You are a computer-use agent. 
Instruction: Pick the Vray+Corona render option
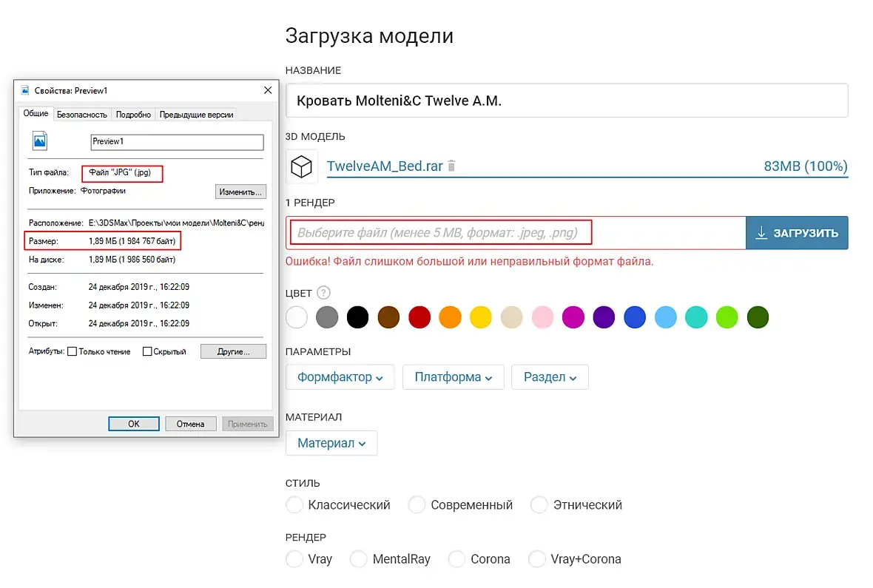pos(537,558)
